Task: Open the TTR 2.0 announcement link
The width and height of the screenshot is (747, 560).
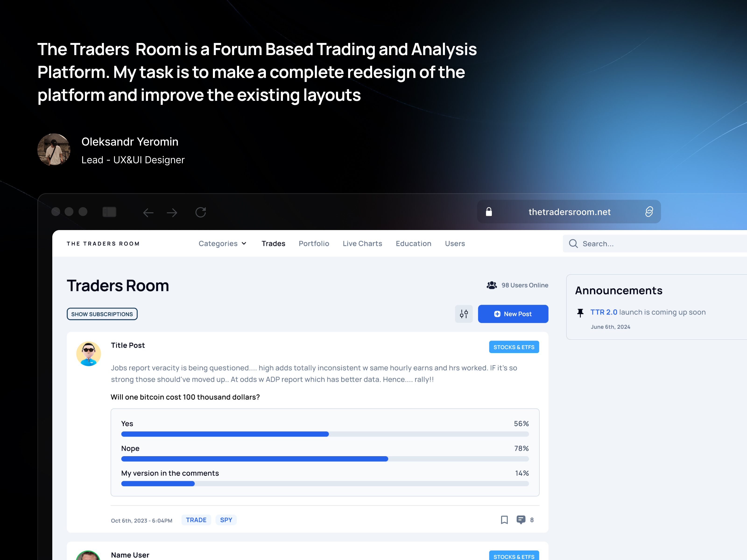Action: pos(604,312)
